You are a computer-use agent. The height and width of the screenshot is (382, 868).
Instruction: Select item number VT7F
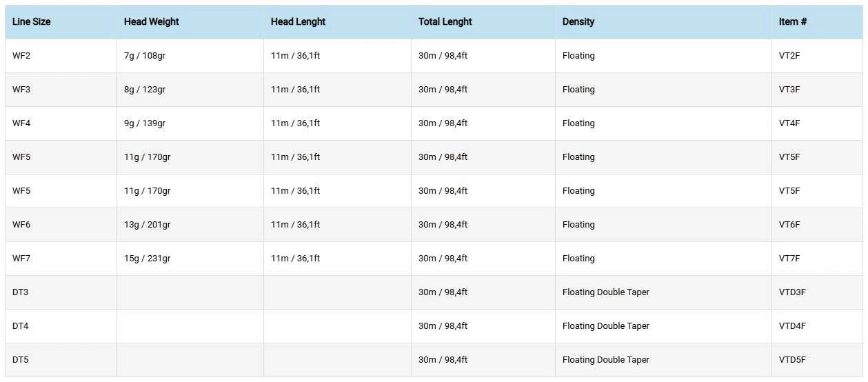point(789,258)
